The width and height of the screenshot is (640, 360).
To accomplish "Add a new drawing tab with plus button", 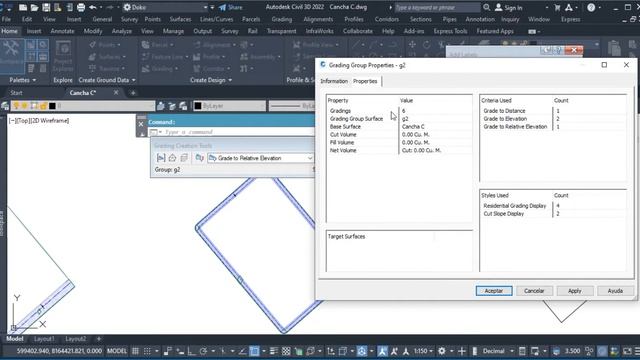I will click(x=133, y=93).
